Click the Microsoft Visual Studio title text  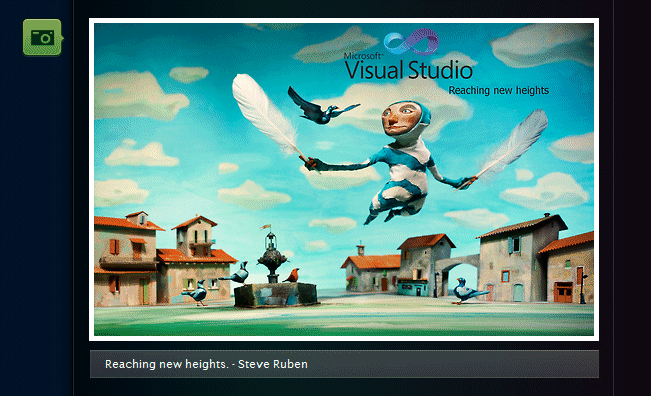point(409,66)
